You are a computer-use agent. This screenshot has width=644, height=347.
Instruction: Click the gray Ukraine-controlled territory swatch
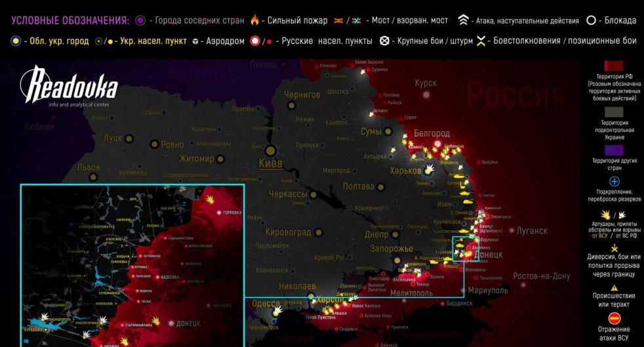(x=614, y=111)
